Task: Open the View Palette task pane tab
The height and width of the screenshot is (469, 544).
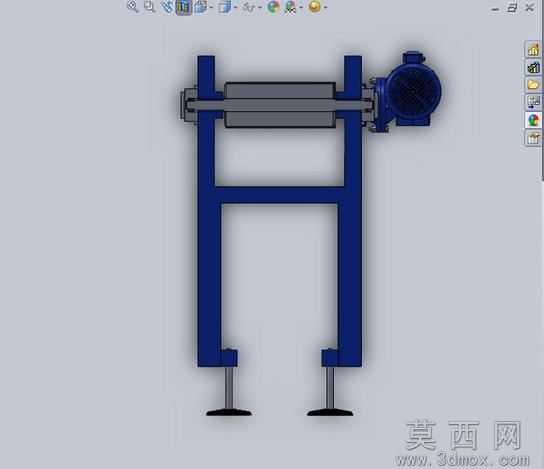Action: click(533, 102)
